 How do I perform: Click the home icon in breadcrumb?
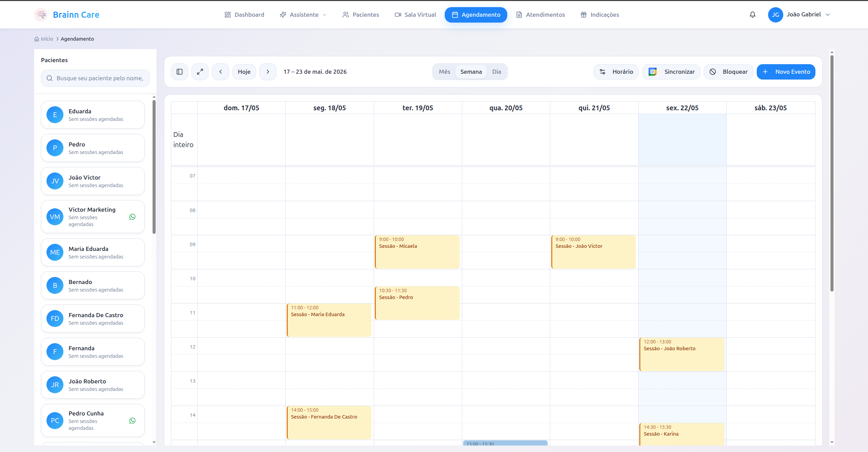tap(37, 39)
